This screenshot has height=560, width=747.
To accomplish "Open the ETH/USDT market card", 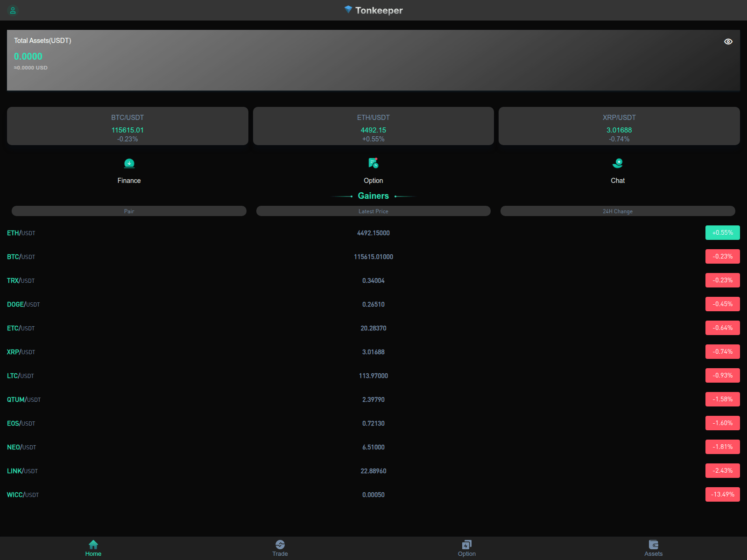I will 373,126.
